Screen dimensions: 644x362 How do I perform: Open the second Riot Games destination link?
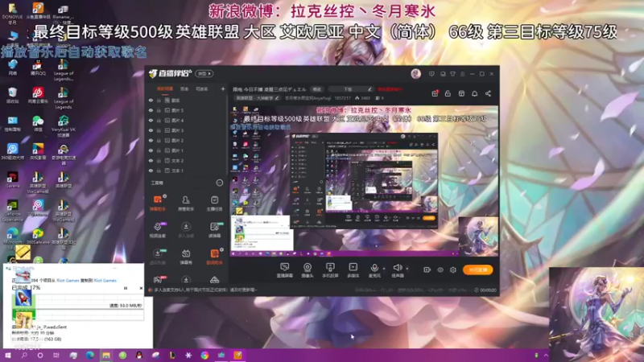pos(105,280)
